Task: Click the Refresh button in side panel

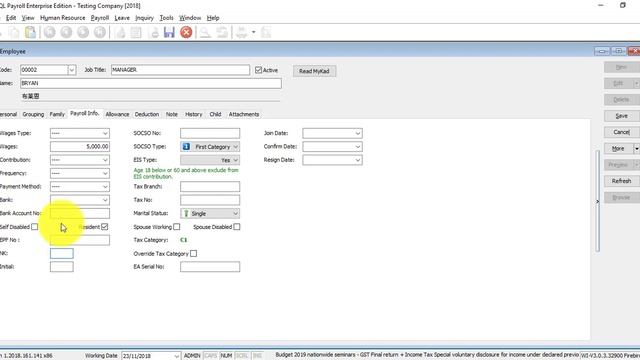Action: coord(622,181)
